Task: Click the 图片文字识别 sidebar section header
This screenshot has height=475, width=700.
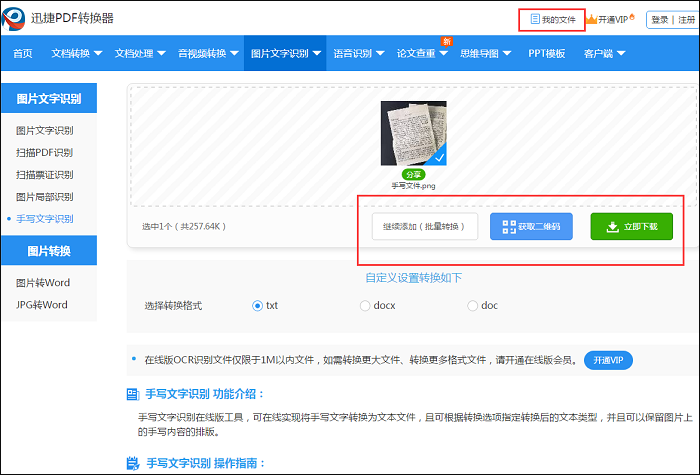Action: 49,98
